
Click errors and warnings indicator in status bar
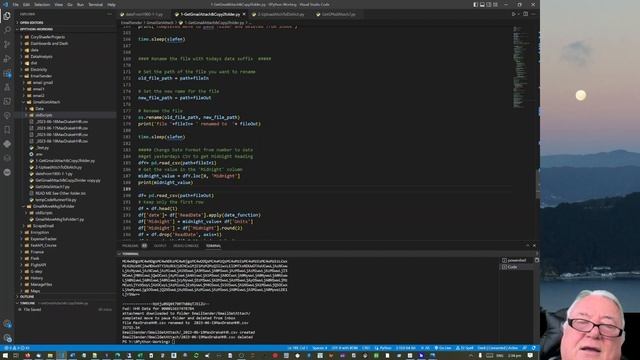coord(16,348)
